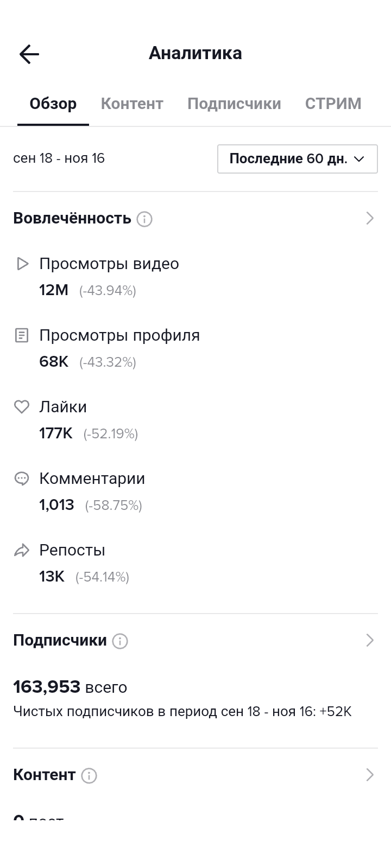Open the Вовлечённость info tooltip
This screenshot has height=868, width=391.
click(x=144, y=219)
